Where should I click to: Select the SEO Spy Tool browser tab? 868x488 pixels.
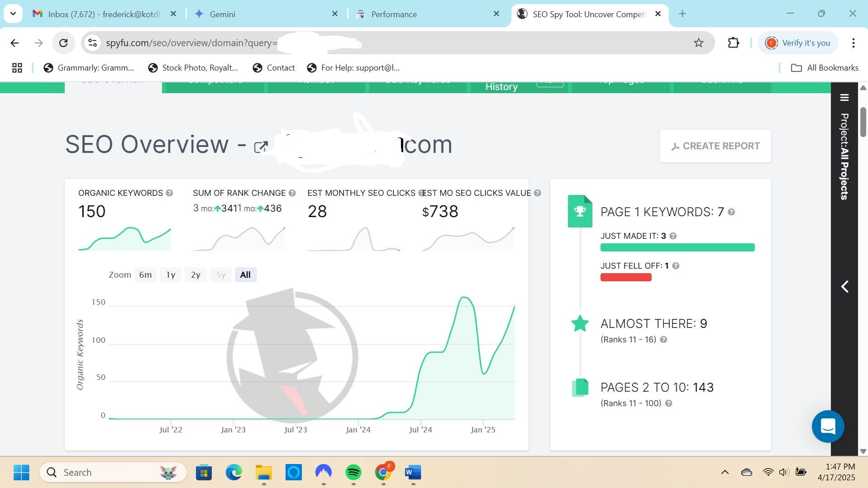[x=589, y=14]
